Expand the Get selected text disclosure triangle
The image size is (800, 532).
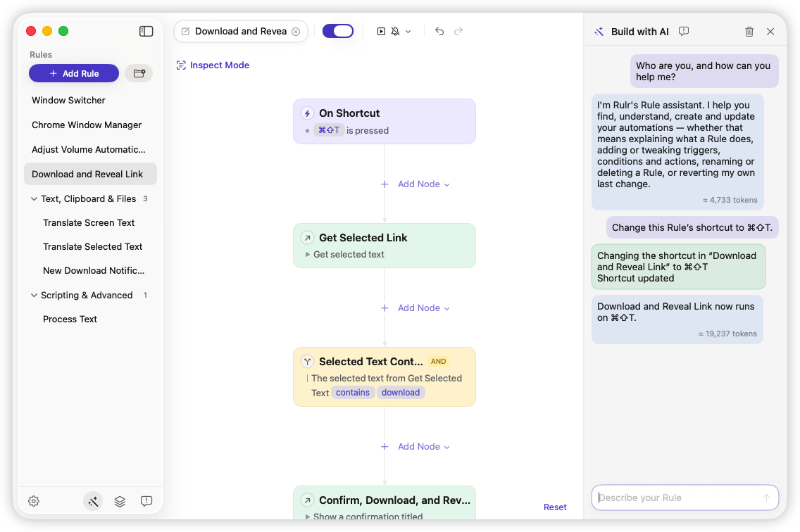point(308,255)
